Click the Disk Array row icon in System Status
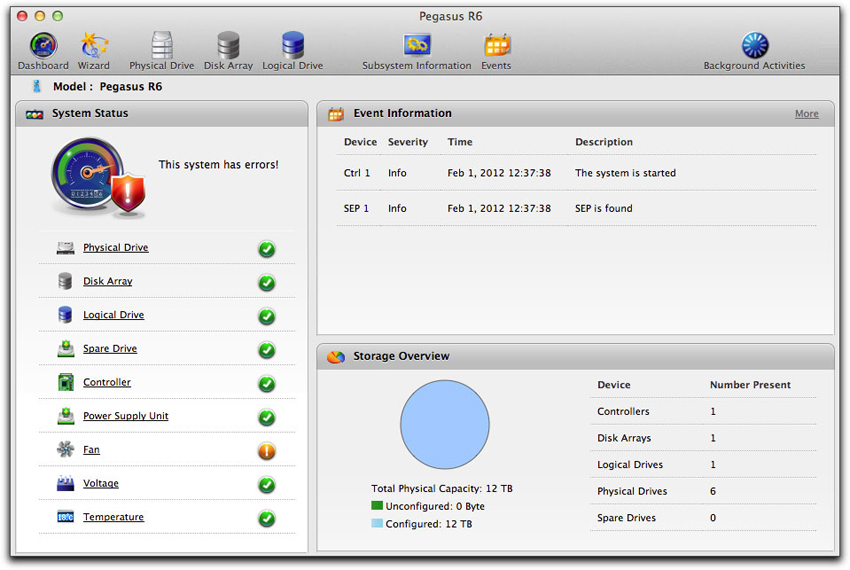Viewport: 850px width, 570px height. (65, 281)
